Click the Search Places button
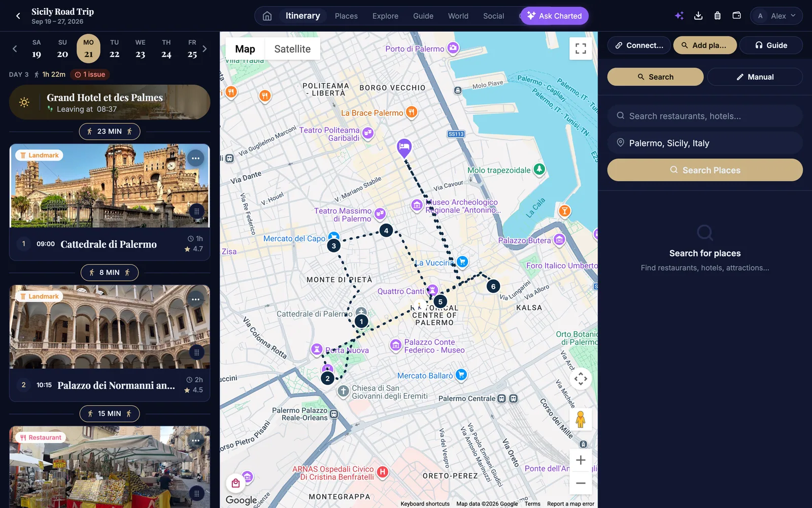 click(705, 170)
